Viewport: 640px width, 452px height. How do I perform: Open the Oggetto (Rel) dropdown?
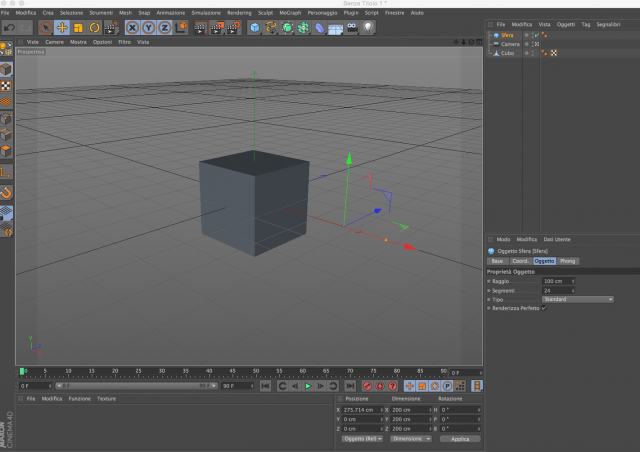pyautogui.click(x=362, y=439)
